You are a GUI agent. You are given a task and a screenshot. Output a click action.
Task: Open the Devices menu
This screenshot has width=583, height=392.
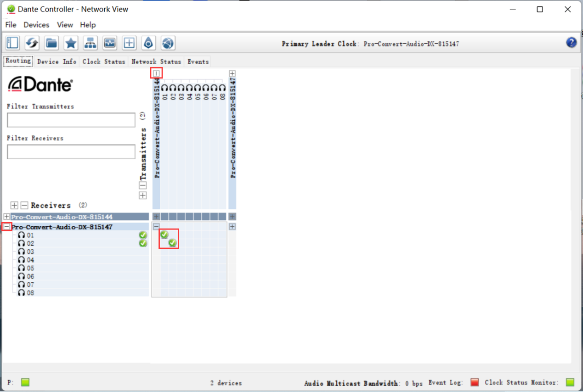coord(36,25)
